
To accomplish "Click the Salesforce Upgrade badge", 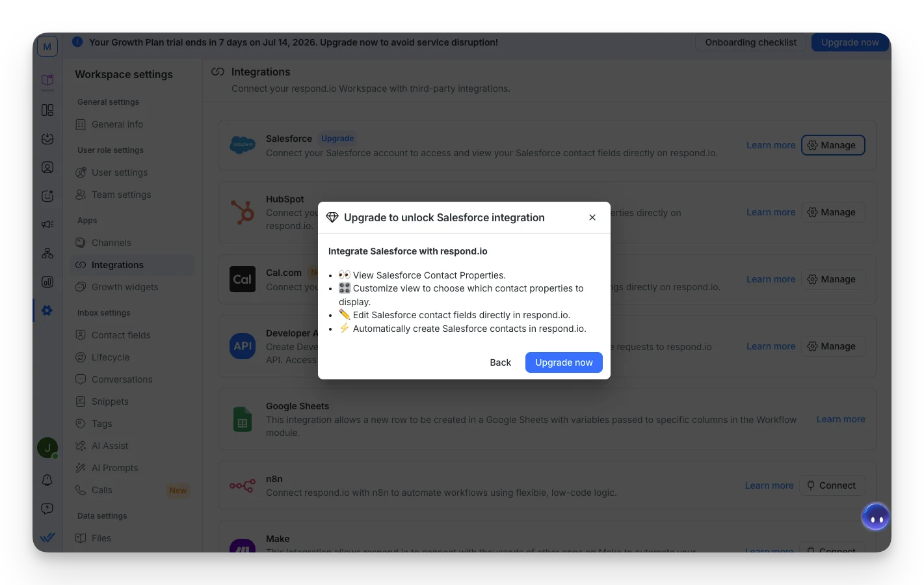I will [x=337, y=139].
